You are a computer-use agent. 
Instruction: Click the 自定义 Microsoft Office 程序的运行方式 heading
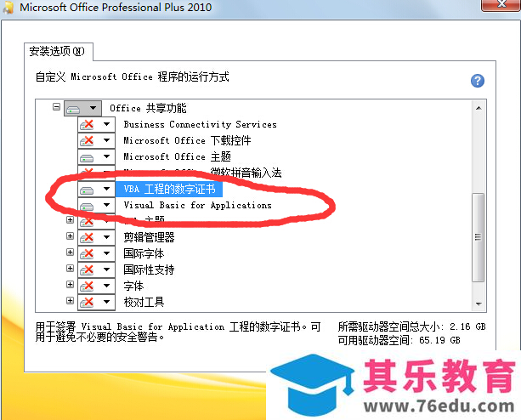click(133, 77)
